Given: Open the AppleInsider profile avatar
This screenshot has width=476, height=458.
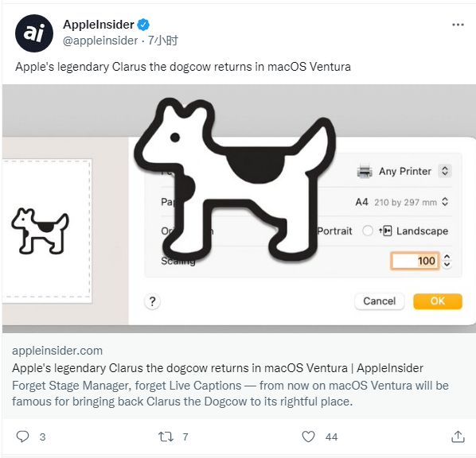Looking at the screenshot, I should coord(34,33).
